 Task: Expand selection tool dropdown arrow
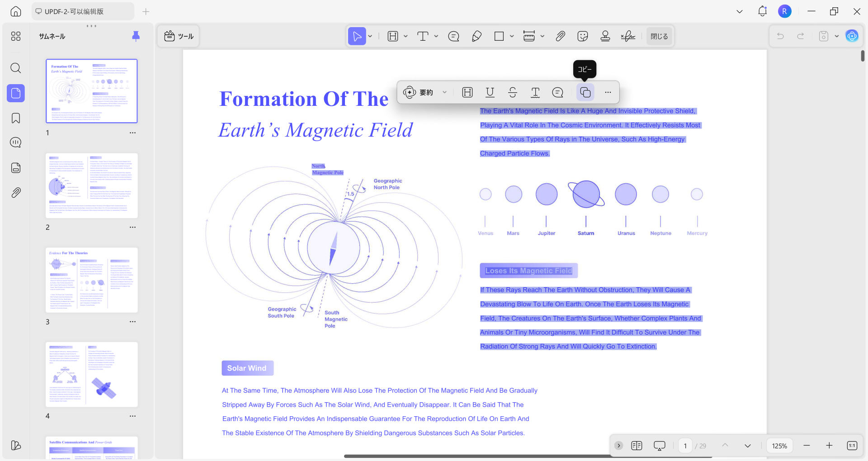pyautogui.click(x=370, y=36)
